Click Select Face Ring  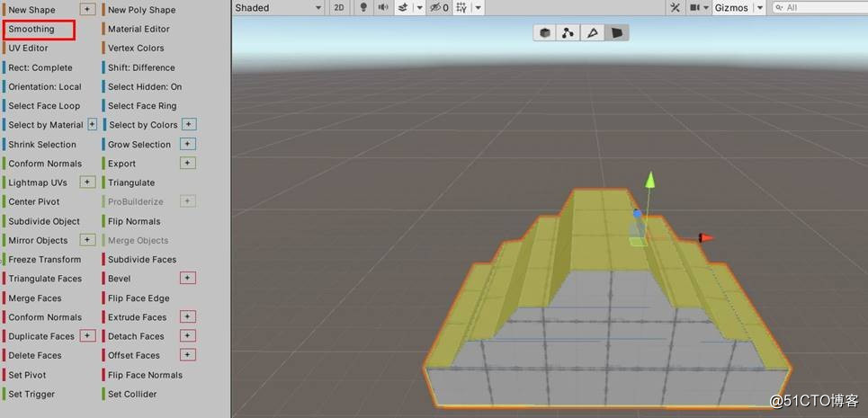[142, 105]
